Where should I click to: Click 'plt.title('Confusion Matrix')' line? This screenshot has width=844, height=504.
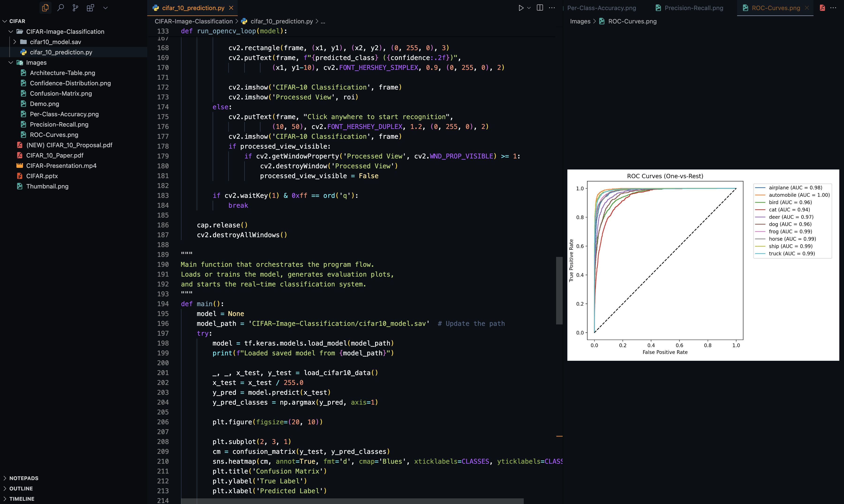coord(269,471)
